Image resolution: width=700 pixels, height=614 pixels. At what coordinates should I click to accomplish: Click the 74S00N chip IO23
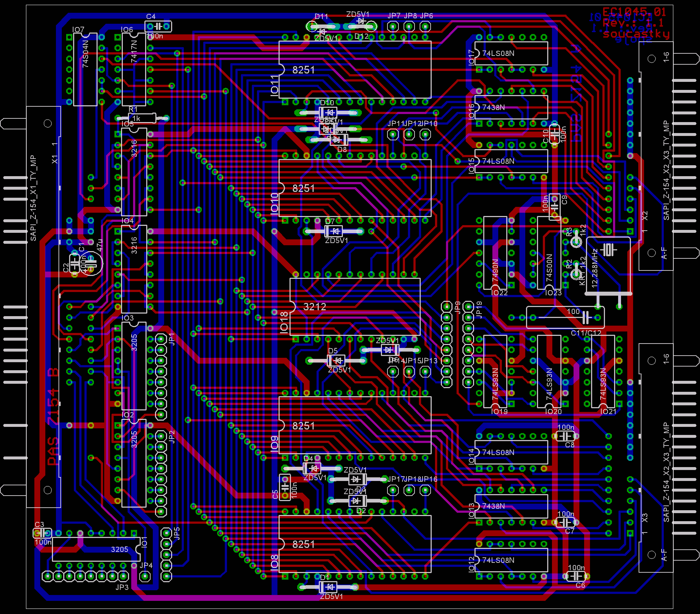pyautogui.click(x=549, y=253)
